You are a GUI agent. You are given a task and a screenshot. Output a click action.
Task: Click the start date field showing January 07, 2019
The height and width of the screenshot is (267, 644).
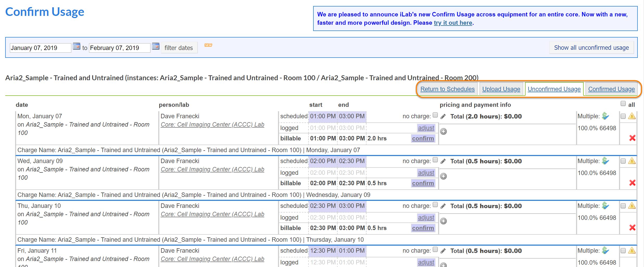pyautogui.click(x=40, y=48)
